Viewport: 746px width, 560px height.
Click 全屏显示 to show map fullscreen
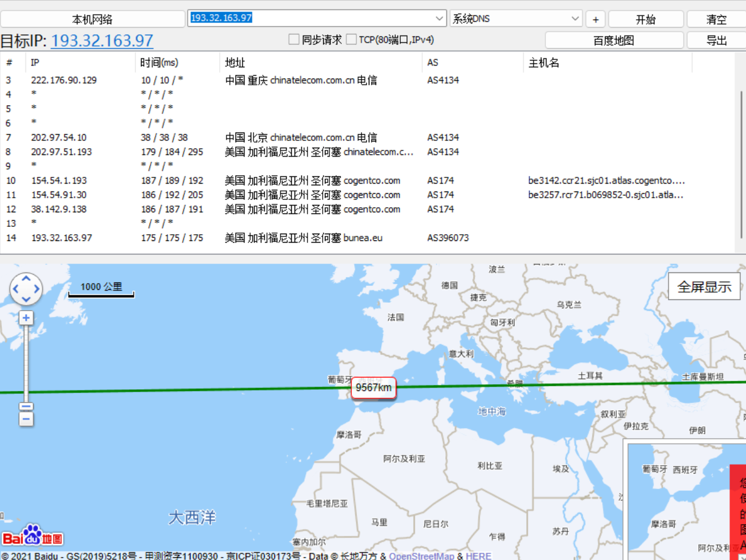[703, 286]
